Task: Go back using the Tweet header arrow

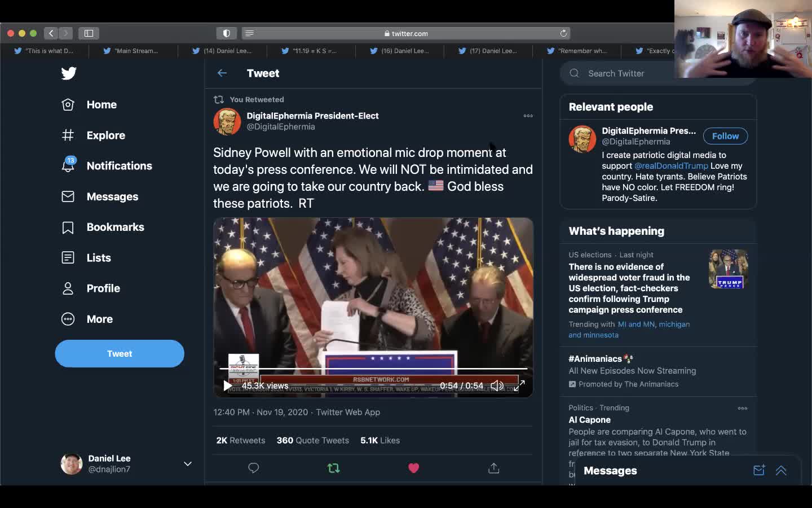Action: (222, 73)
